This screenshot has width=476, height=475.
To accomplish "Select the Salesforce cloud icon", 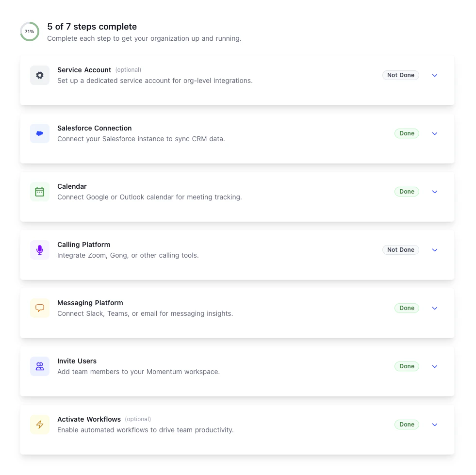I will coord(40,133).
